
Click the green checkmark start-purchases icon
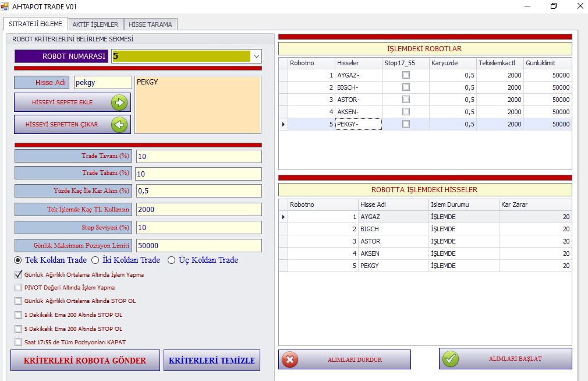[x=451, y=359]
